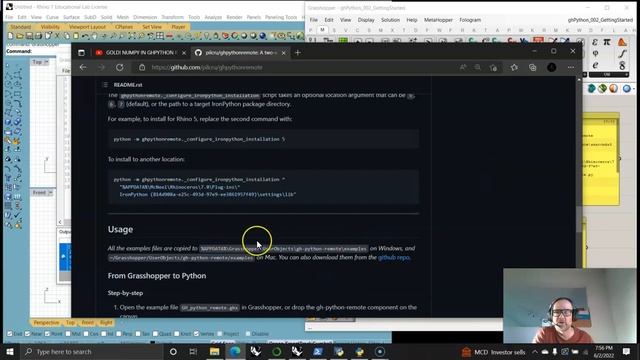
Task: Open the Curve menu in Rhino
Action: tap(52, 17)
